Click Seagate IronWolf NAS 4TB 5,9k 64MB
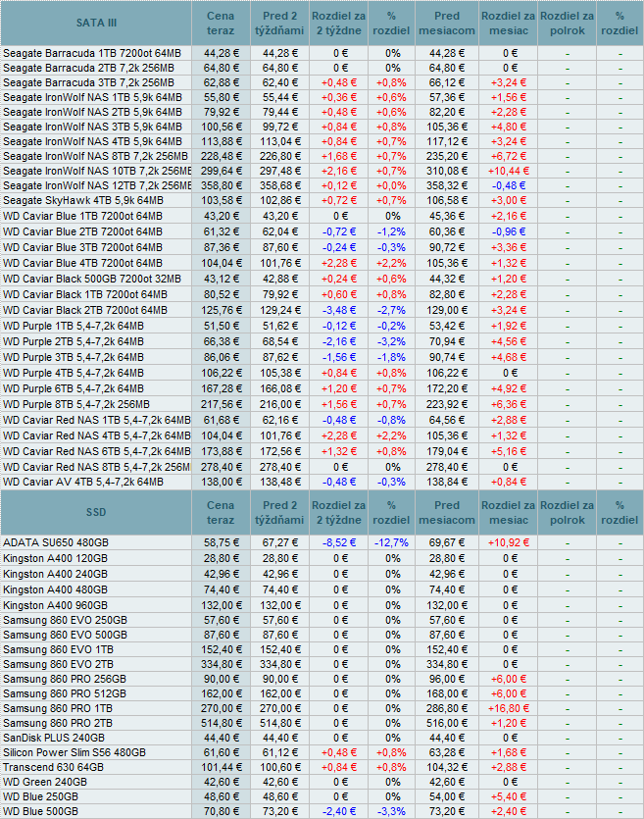Viewport: 644px width, 819px height. 92,141
